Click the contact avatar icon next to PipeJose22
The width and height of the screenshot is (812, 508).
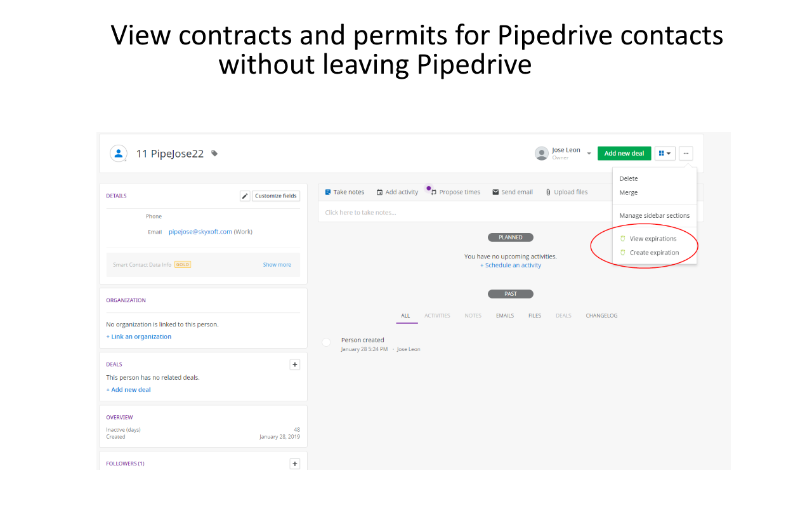(119, 153)
